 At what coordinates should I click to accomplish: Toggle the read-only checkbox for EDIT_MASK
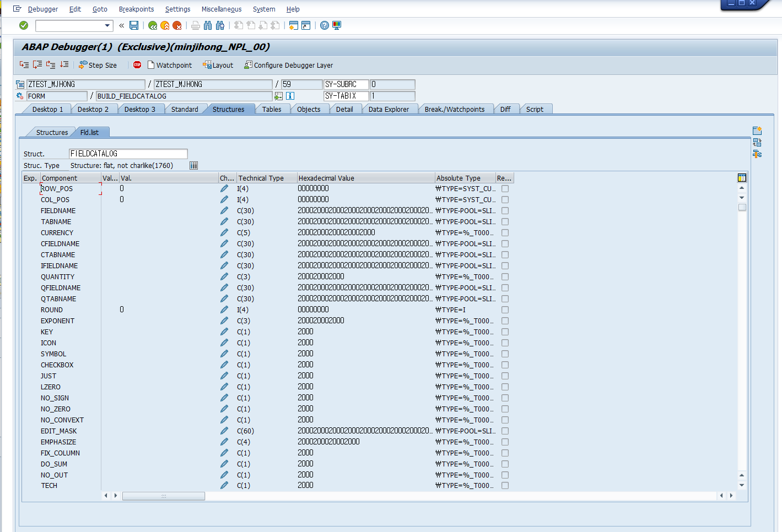[505, 431]
